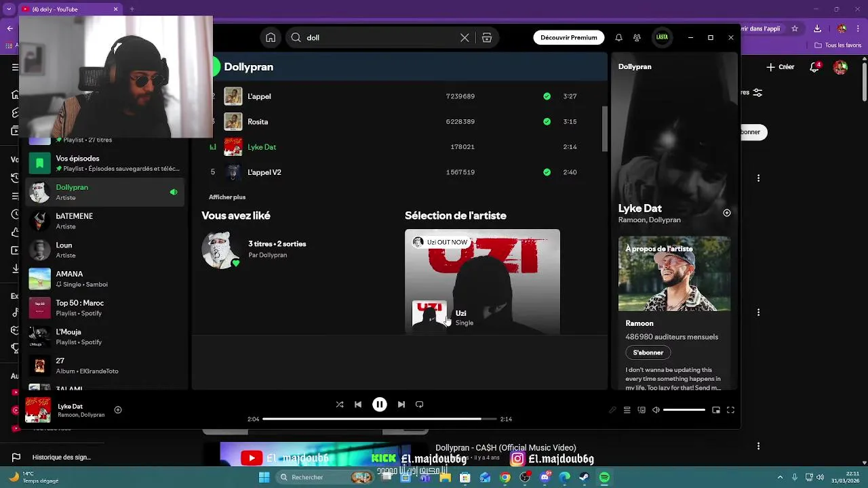Open the Lyke Dat cover in now-playing bar
This screenshot has width=868, height=488.
click(38, 410)
